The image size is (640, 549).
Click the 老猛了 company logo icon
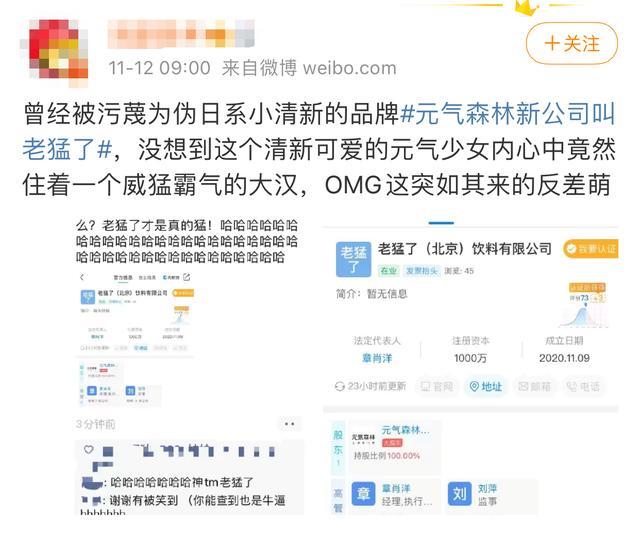[353, 260]
